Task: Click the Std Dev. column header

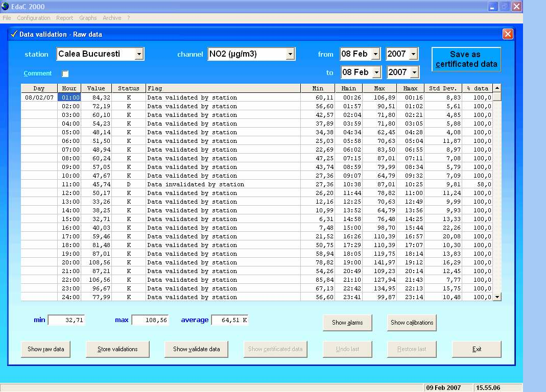Action: pos(443,88)
